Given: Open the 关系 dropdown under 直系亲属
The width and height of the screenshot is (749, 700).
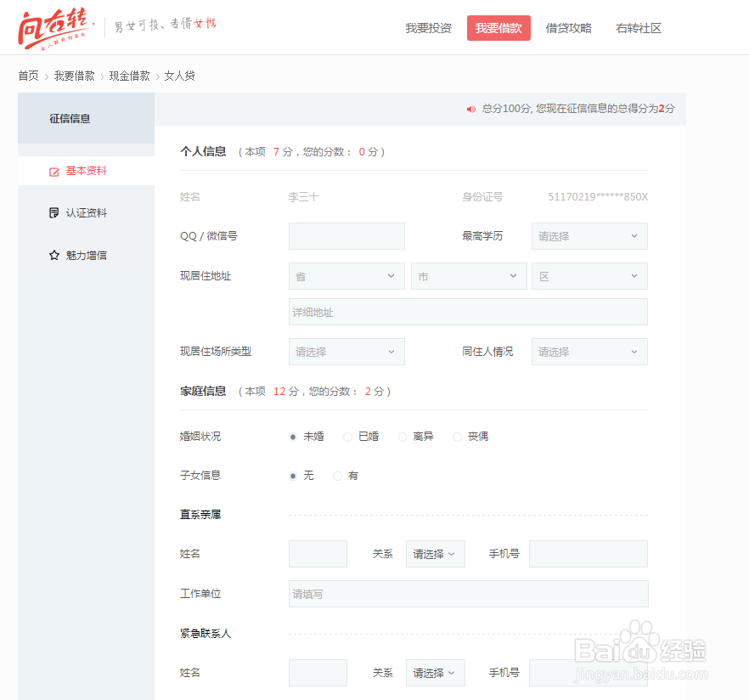Looking at the screenshot, I should 435,553.
